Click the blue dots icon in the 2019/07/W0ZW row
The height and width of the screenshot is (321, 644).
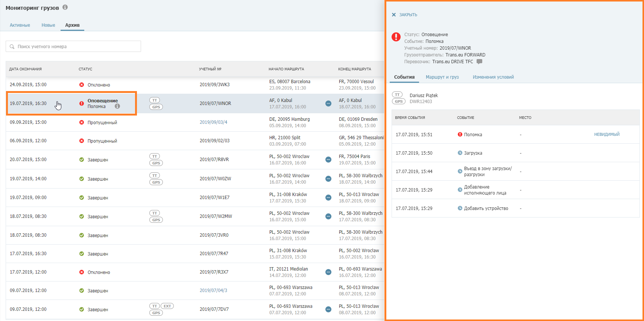328,179
